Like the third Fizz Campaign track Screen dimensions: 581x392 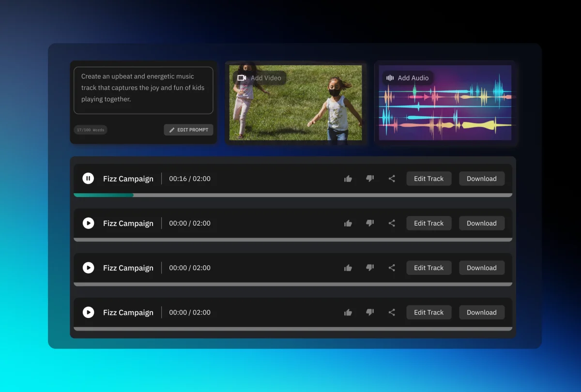point(348,268)
